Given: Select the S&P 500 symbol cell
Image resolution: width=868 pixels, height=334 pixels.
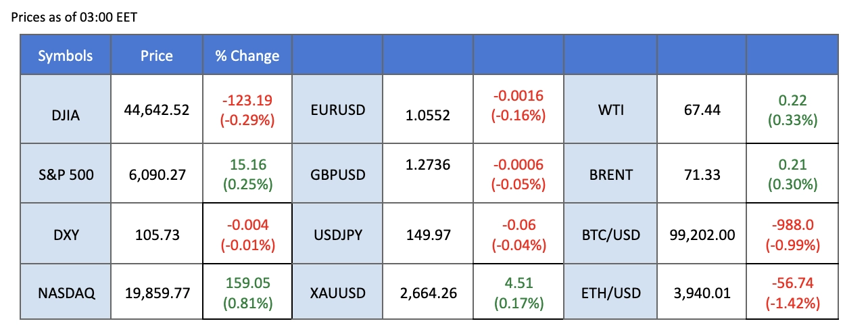Looking at the screenshot, I should (x=66, y=175).
